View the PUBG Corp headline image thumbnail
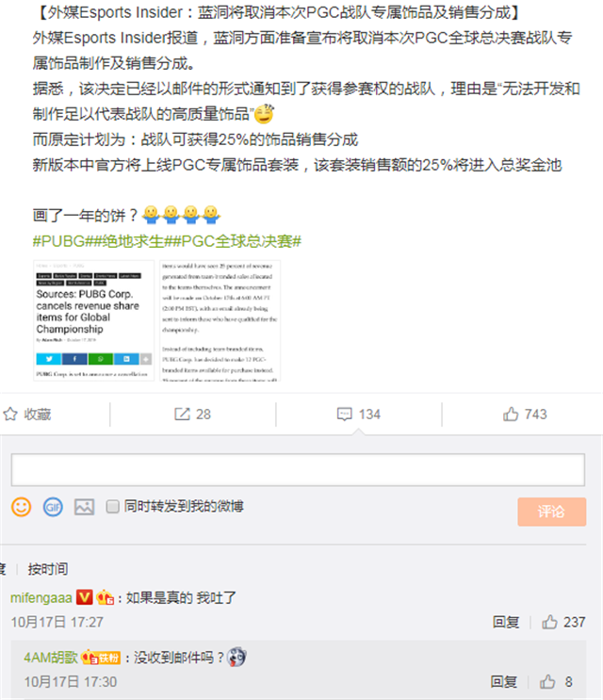Screen dimensions: 603x700 (93, 320)
